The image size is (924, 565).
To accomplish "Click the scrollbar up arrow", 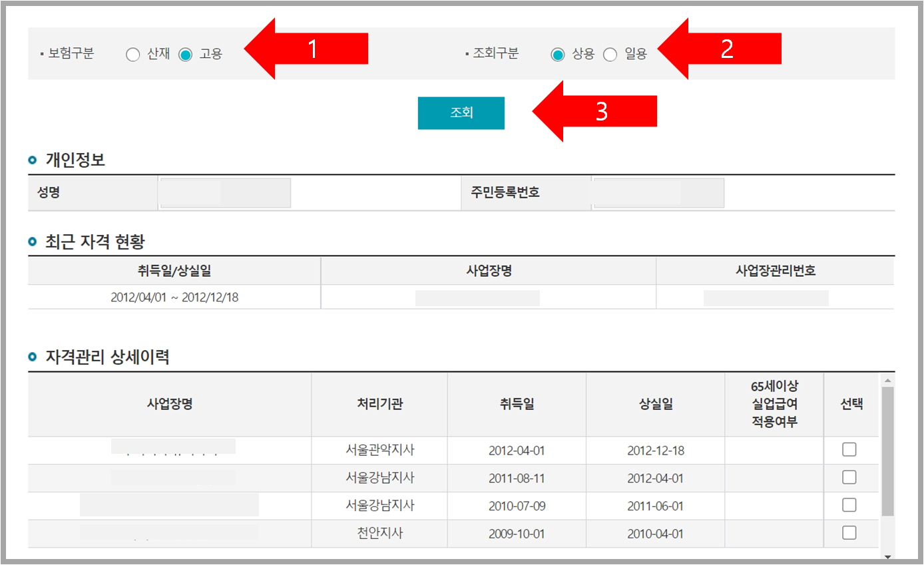I will tap(888, 380).
